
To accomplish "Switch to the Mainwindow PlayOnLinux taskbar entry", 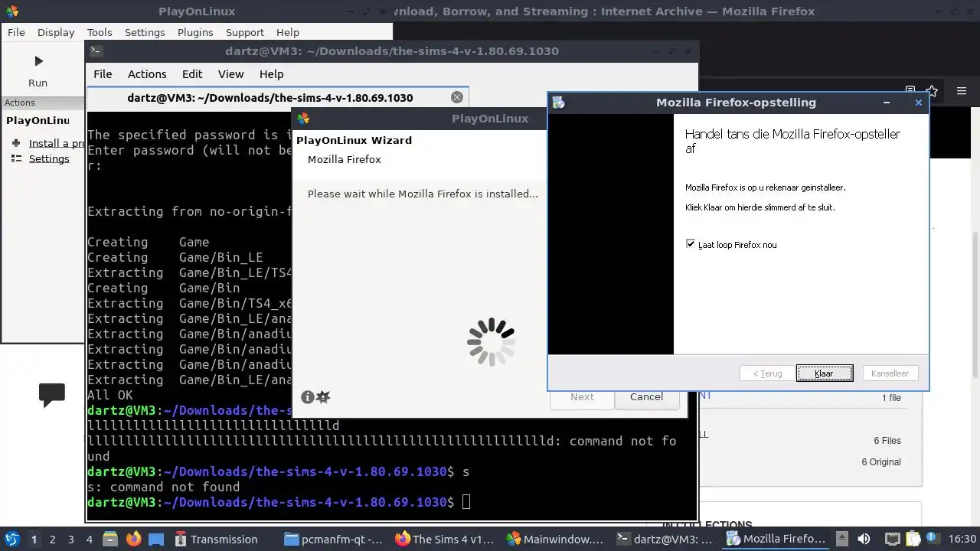I will click(556, 539).
